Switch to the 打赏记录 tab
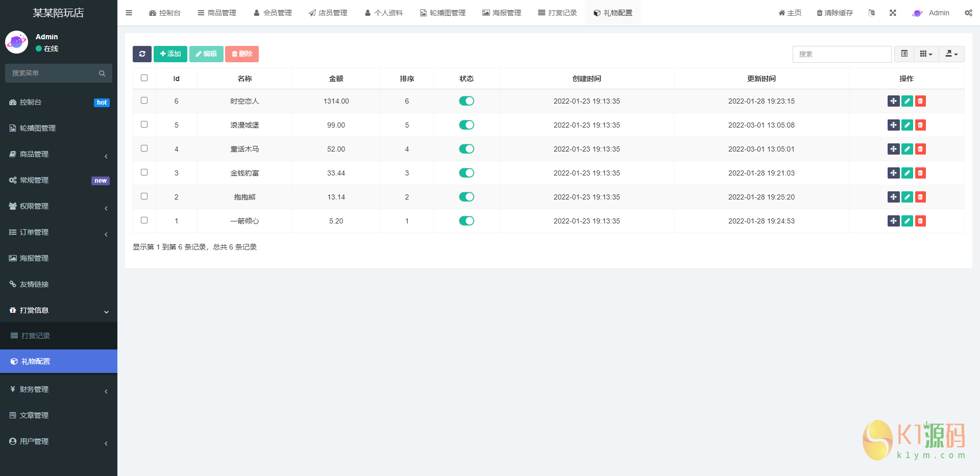The width and height of the screenshot is (980, 476). [x=557, y=13]
